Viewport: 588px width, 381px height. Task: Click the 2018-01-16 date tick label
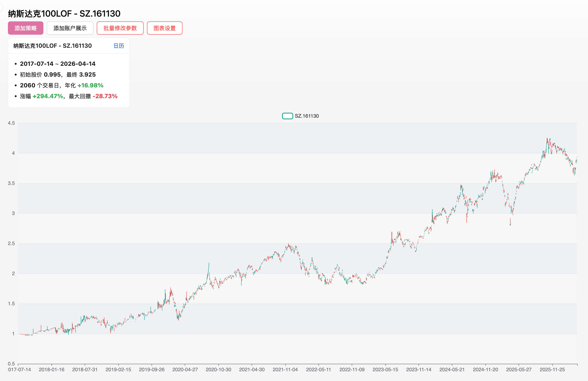(51, 369)
